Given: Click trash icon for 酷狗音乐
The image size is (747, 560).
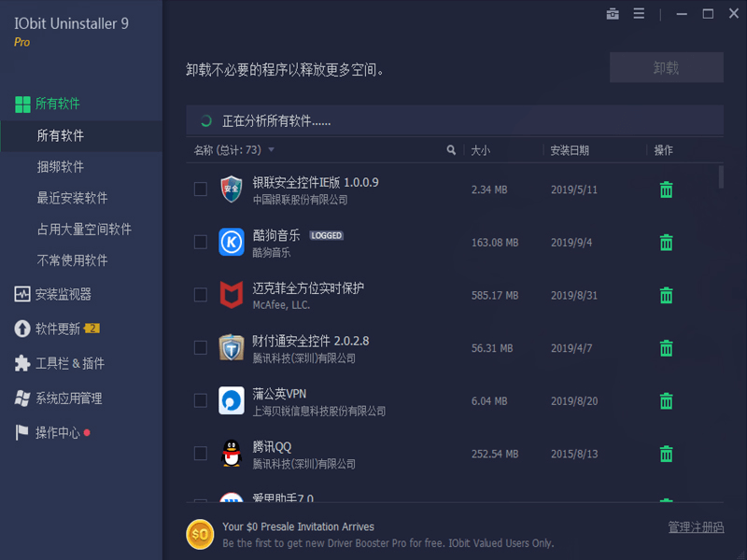Looking at the screenshot, I should (666, 243).
